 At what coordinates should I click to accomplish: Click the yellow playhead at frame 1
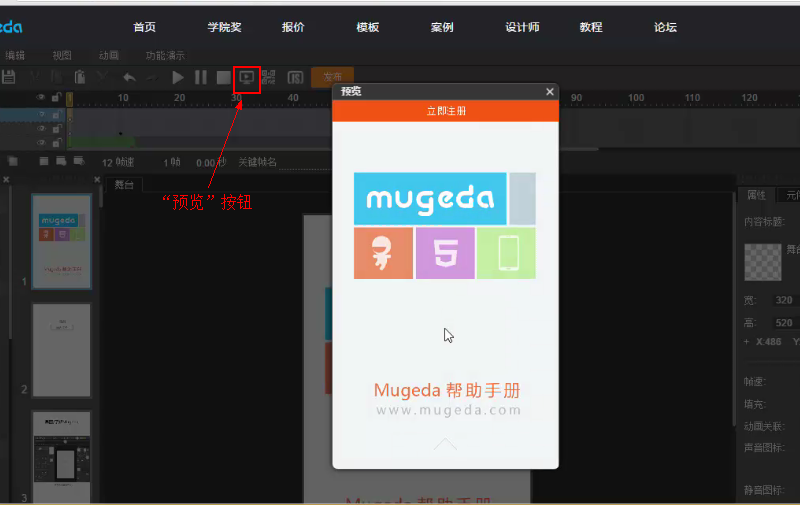pos(69,99)
